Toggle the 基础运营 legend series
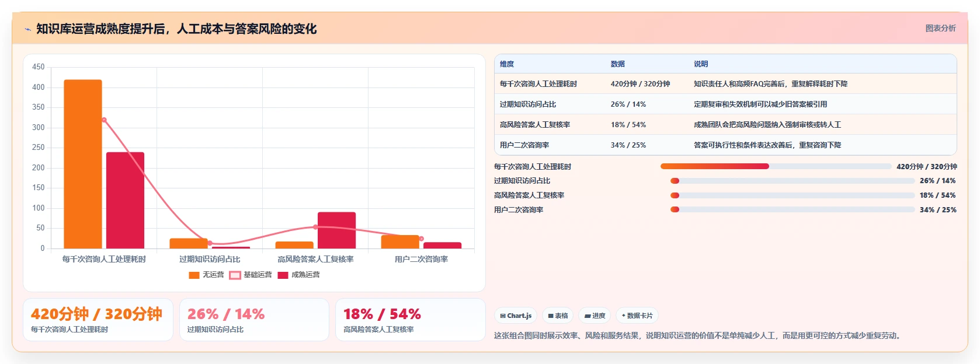 251,275
